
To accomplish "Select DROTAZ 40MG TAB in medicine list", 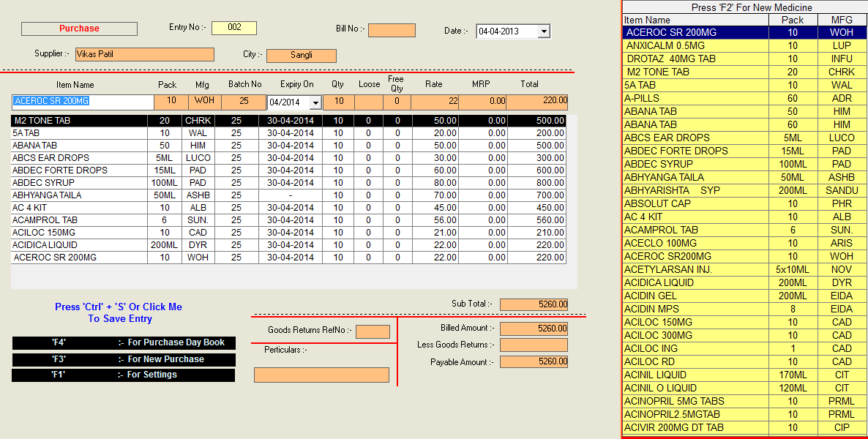I will point(745,59).
